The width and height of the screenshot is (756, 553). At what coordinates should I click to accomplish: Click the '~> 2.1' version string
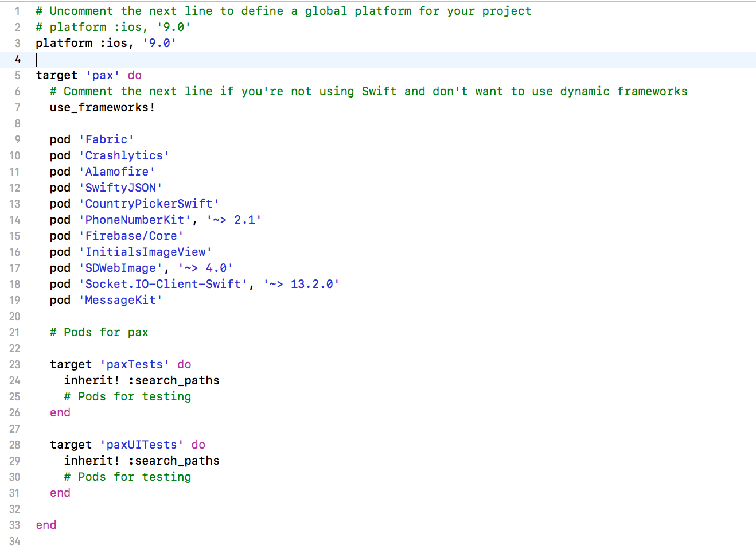tap(234, 220)
